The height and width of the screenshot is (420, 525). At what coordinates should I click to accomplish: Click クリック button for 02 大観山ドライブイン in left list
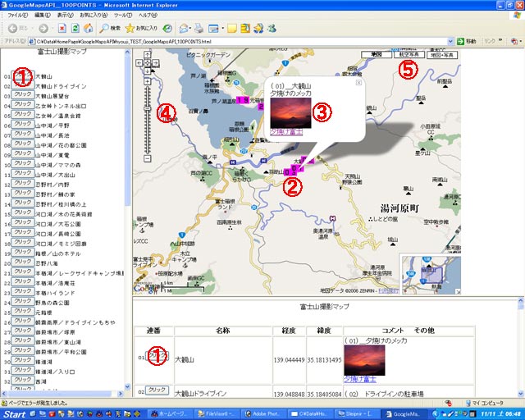(23, 84)
